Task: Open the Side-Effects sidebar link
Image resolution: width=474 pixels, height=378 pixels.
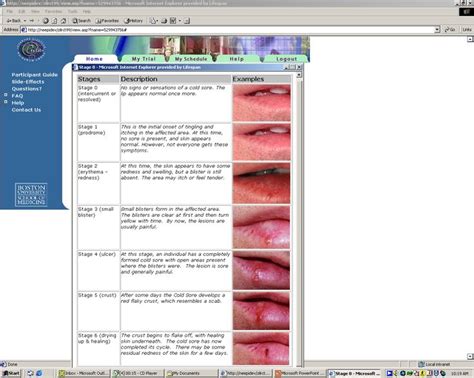Action: (28, 82)
